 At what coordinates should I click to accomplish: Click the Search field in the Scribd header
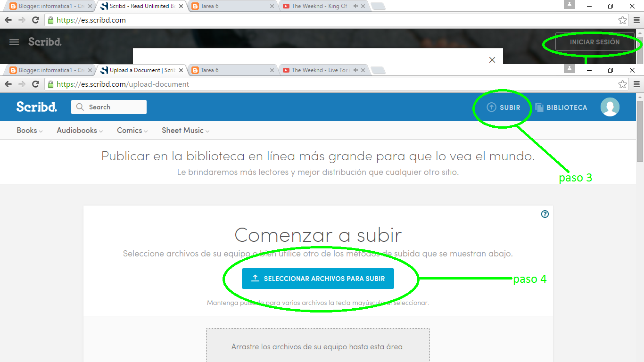[x=109, y=107]
